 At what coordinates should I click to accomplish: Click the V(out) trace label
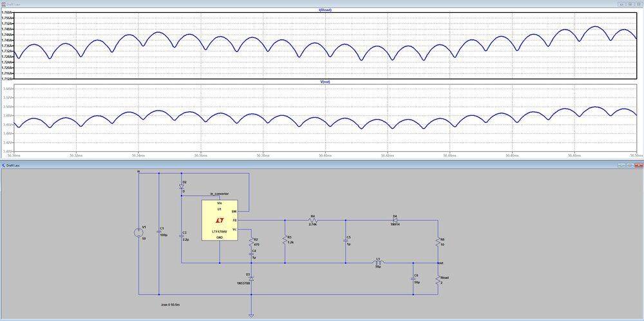click(325, 82)
